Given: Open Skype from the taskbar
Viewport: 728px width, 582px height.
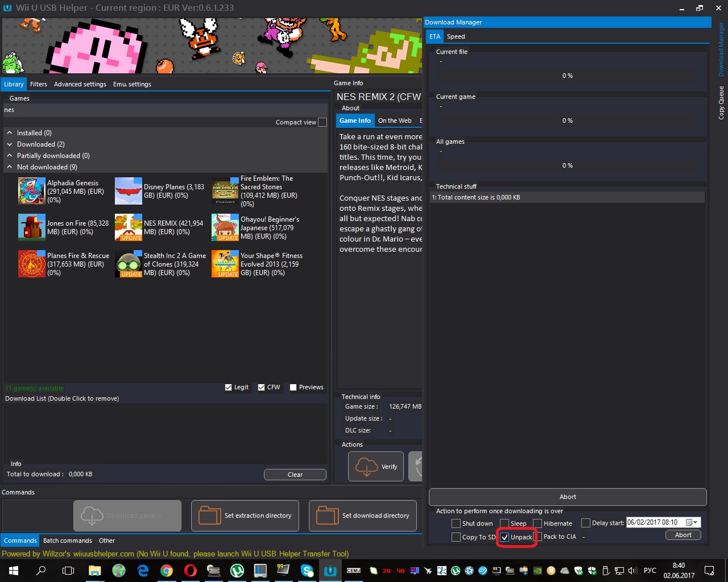Looking at the screenshot, I should (x=307, y=571).
